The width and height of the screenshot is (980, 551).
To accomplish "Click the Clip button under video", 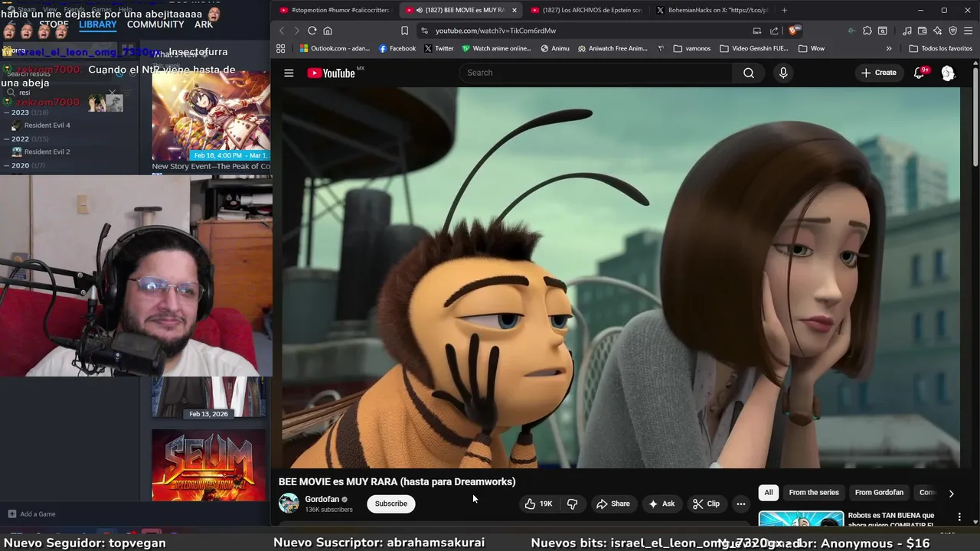I will (x=706, y=504).
